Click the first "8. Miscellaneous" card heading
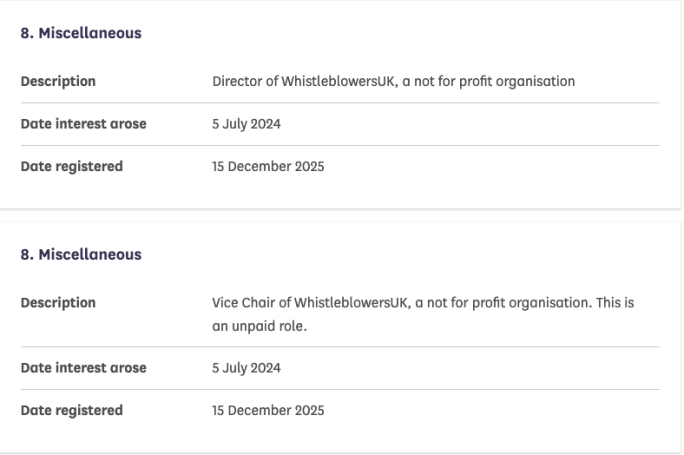The height and width of the screenshot is (455, 684). pos(82,34)
